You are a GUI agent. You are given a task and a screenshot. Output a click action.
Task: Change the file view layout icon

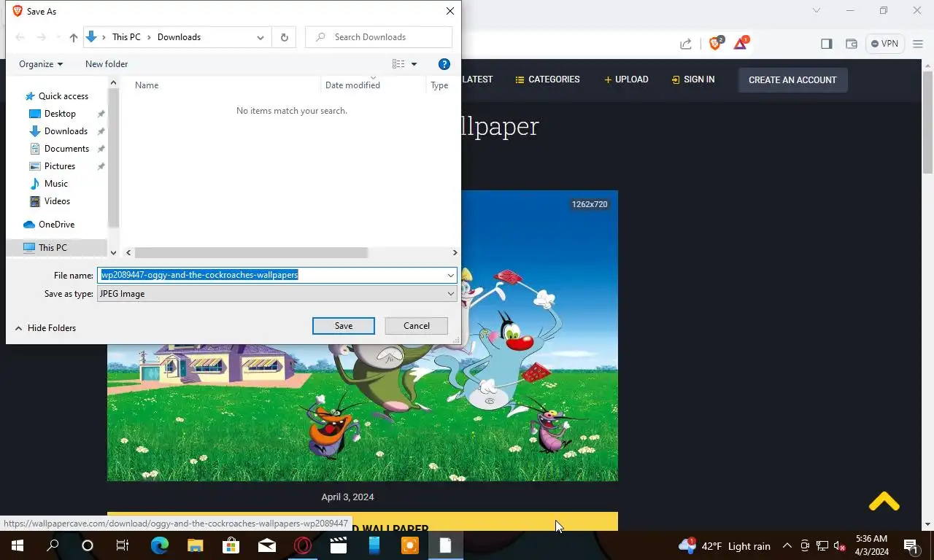click(398, 64)
